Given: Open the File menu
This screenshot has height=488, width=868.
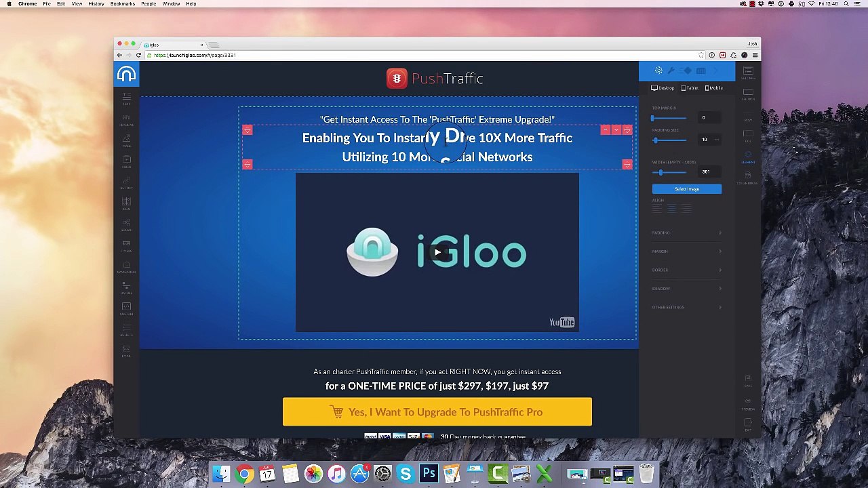Looking at the screenshot, I should click(47, 4).
